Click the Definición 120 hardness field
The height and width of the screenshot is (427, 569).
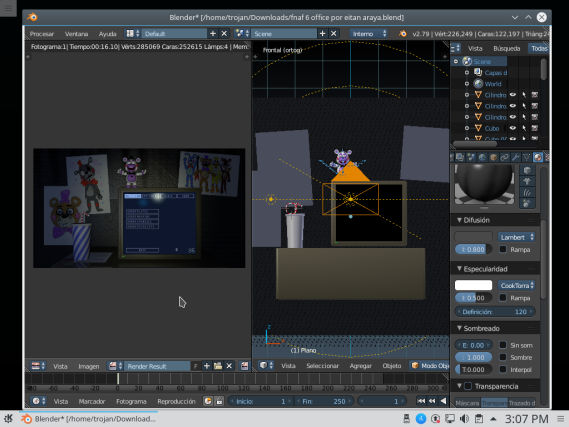495,312
